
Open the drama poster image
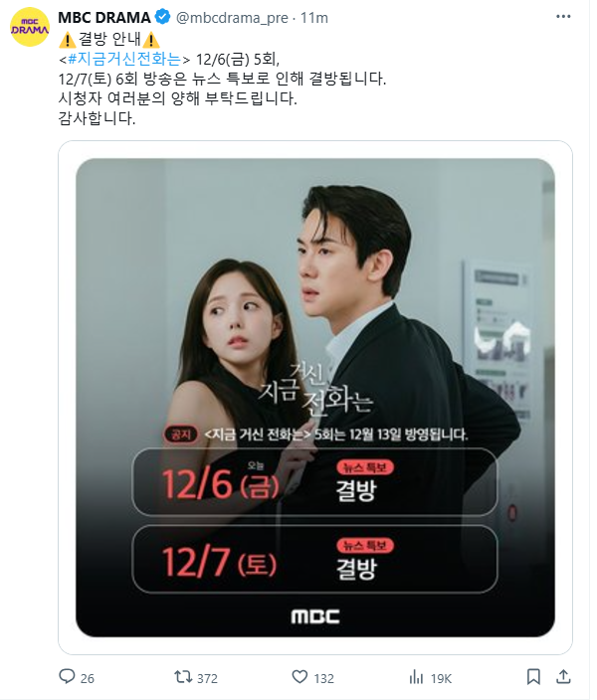click(x=315, y=398)
